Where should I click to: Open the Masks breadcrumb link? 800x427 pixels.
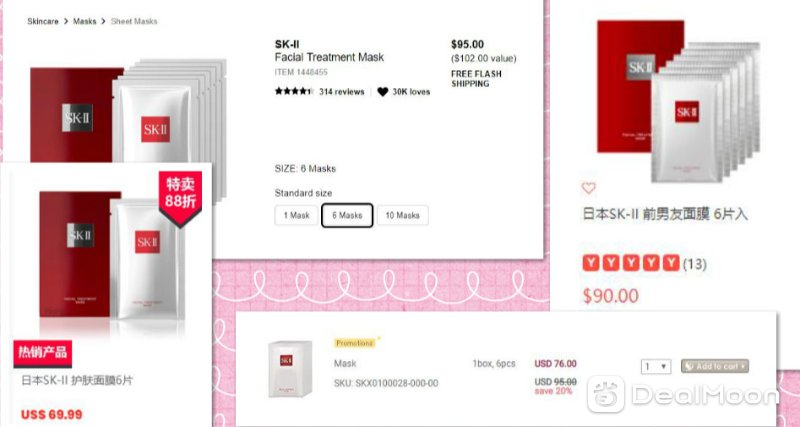coord(85,21)
